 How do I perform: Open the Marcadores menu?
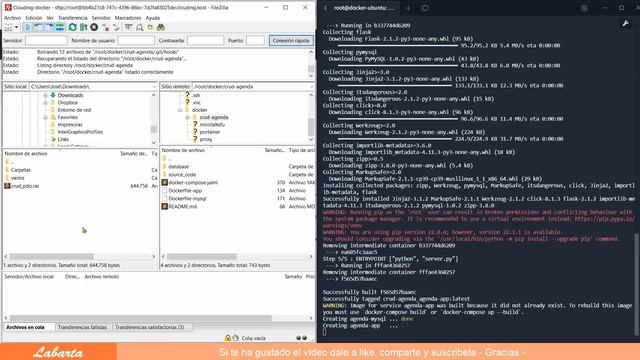pyautogui.click(x=128, y=18)
